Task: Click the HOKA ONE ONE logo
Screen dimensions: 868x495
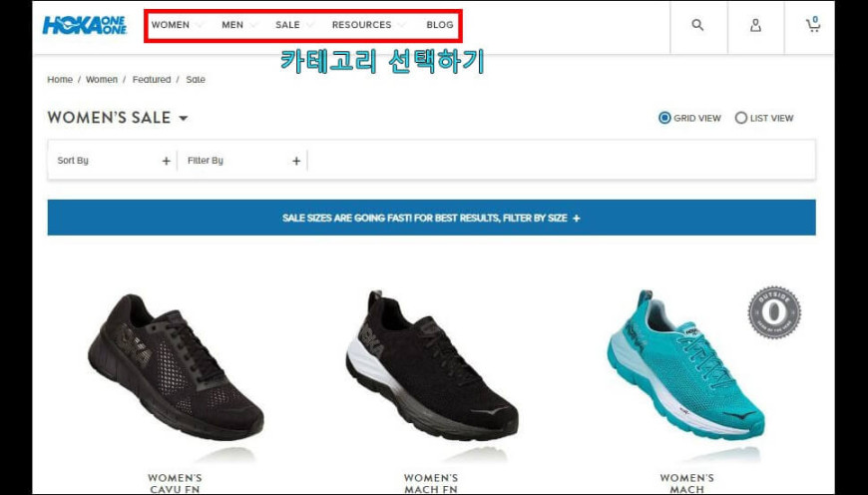Action: point(85,25)
